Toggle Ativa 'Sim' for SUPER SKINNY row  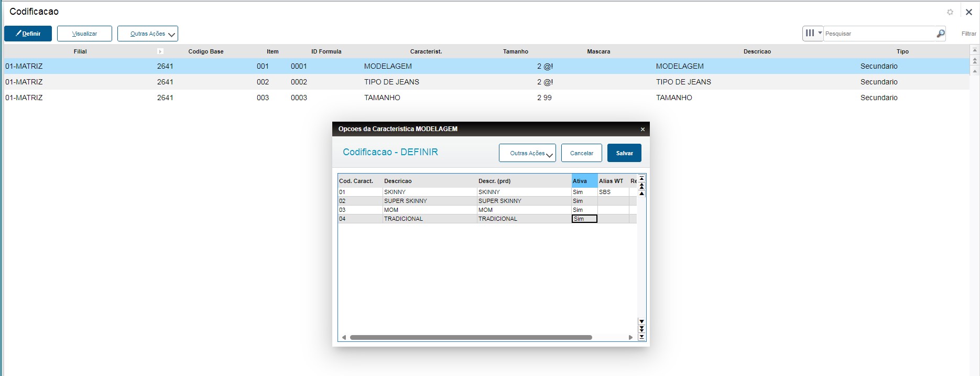point(584,201)
